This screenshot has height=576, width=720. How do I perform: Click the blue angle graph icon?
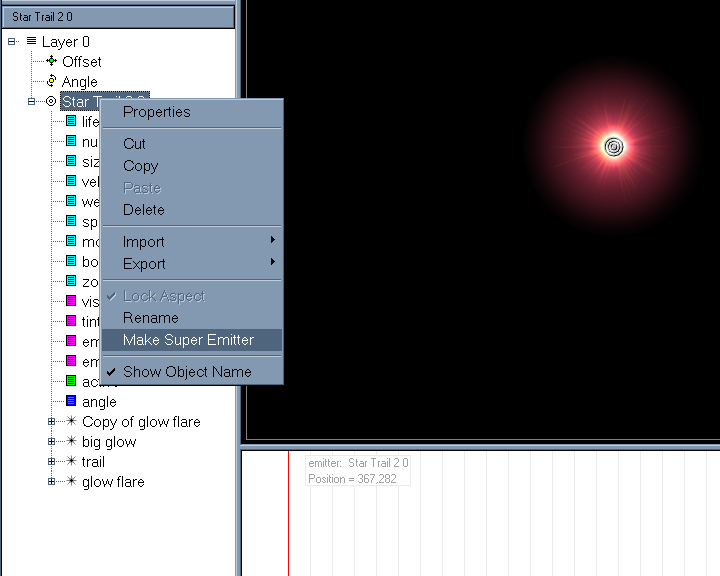click(x=71, y=402)
